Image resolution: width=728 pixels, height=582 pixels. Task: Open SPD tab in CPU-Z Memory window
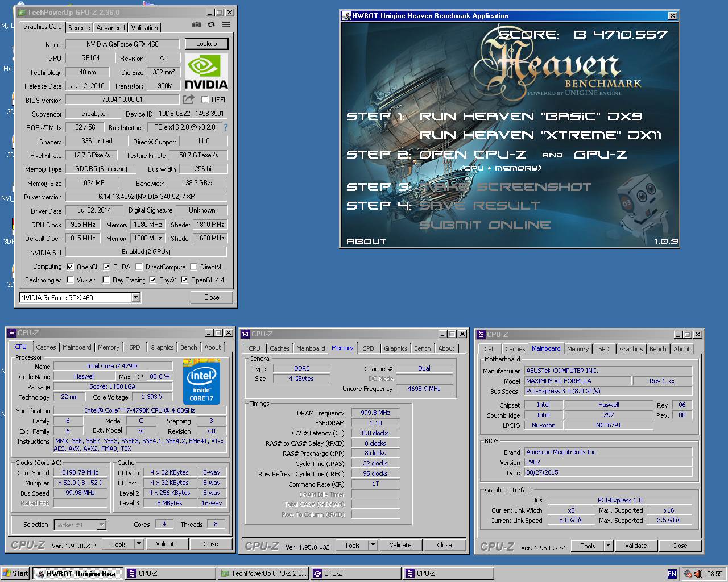click(x=369, y=348)
